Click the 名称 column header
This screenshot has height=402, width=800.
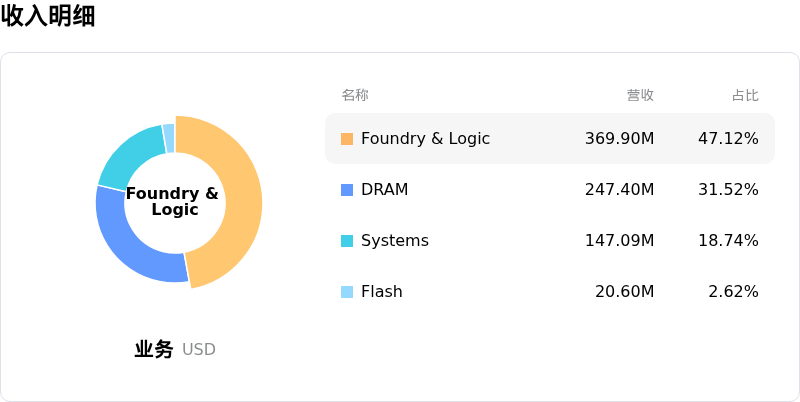point(355,95)
